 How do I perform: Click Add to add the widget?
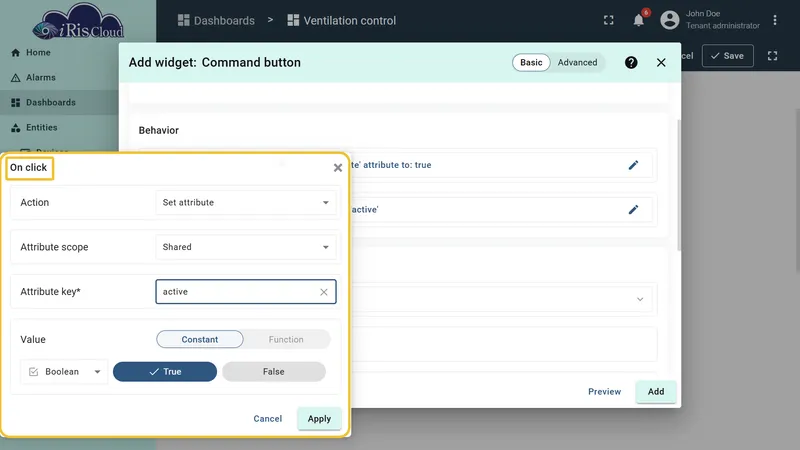656,391
